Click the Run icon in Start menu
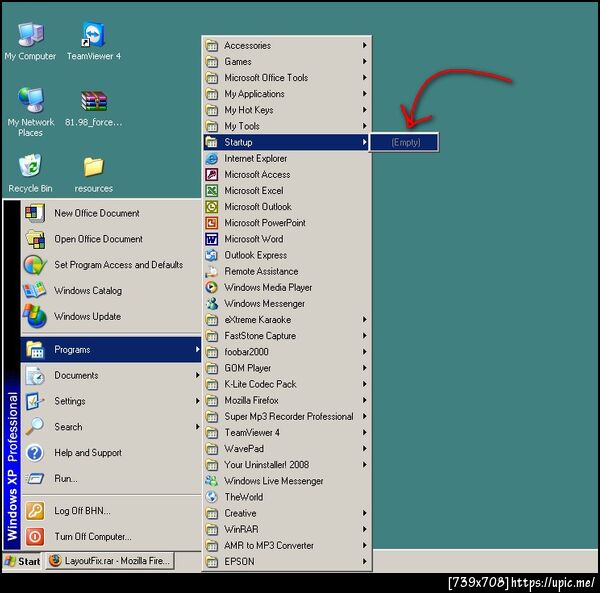 (x=35, y=479)
